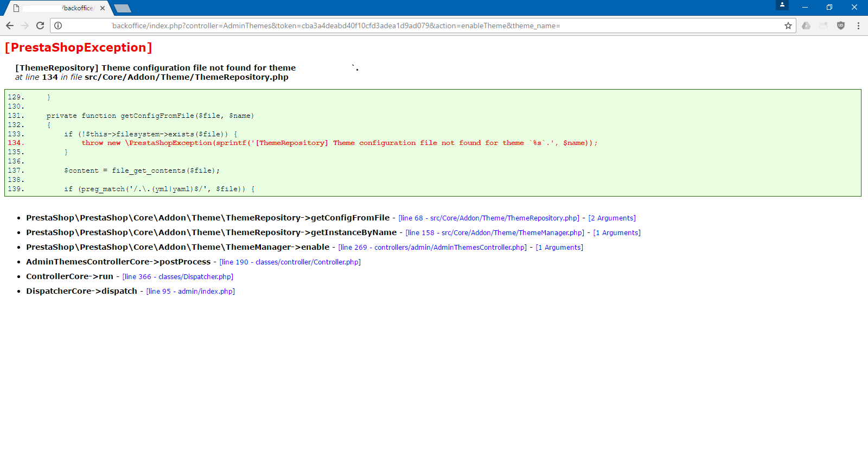Open link line 269 AdminThemesController.php

(x=432, y=248)
